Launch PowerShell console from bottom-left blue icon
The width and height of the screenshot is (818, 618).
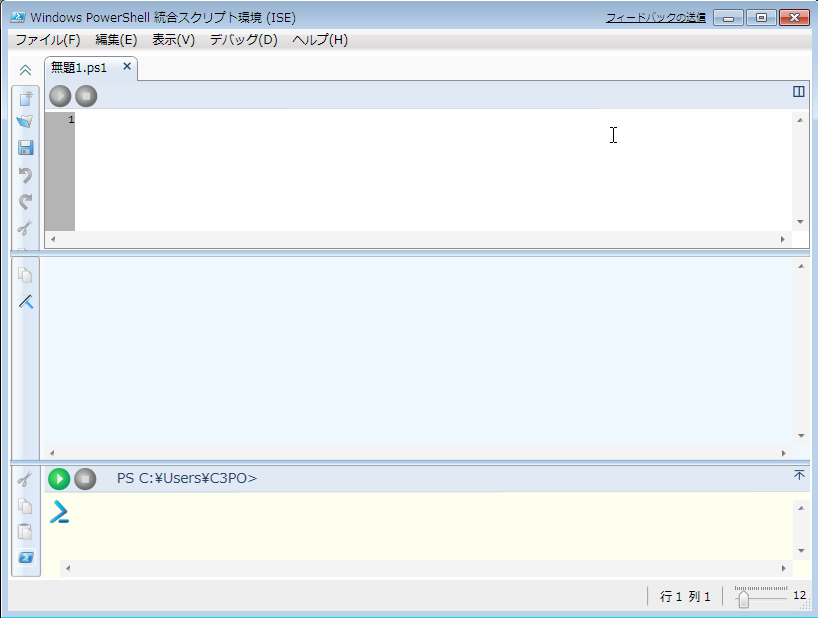(x=26, y=558)
